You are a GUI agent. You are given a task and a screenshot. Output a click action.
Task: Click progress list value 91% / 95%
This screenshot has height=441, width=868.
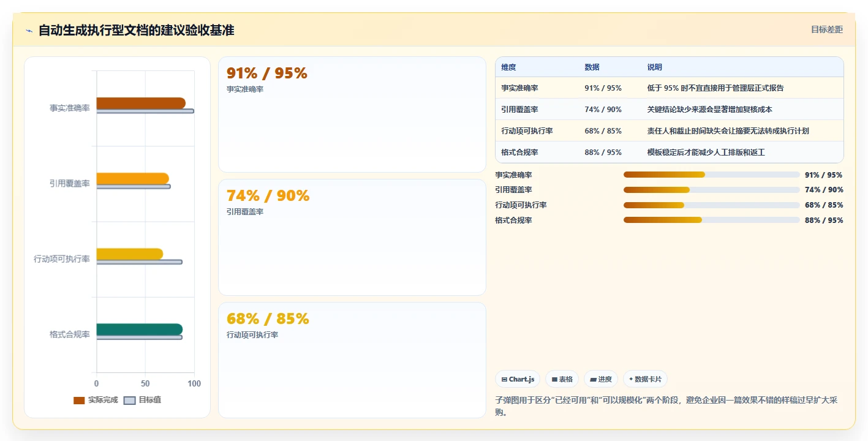click(824, 175)
